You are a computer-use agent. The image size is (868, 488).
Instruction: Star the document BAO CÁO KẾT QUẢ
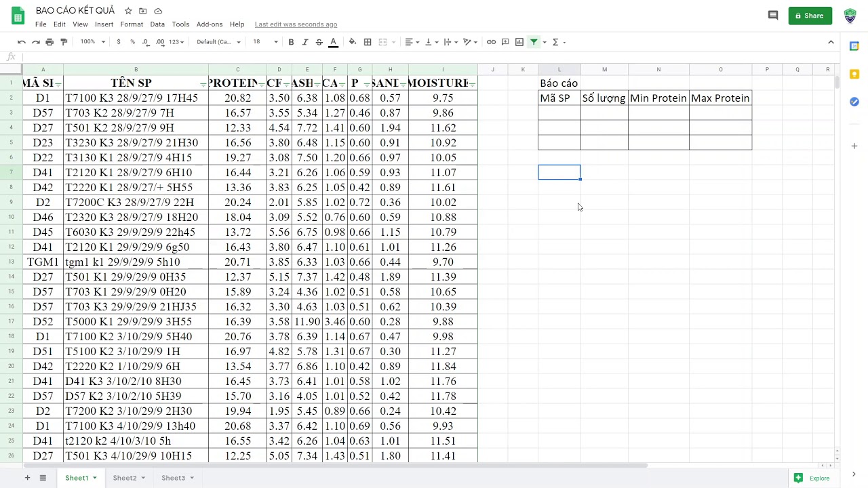[128, 11]
